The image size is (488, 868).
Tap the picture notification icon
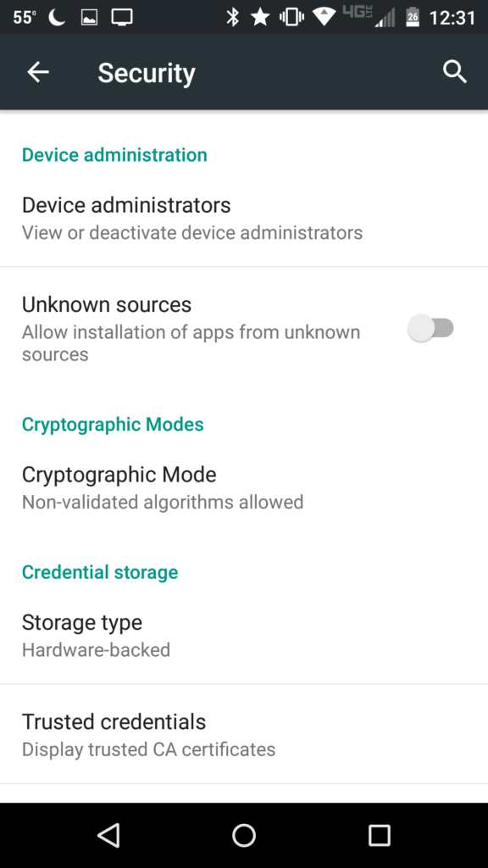(89, 18)
